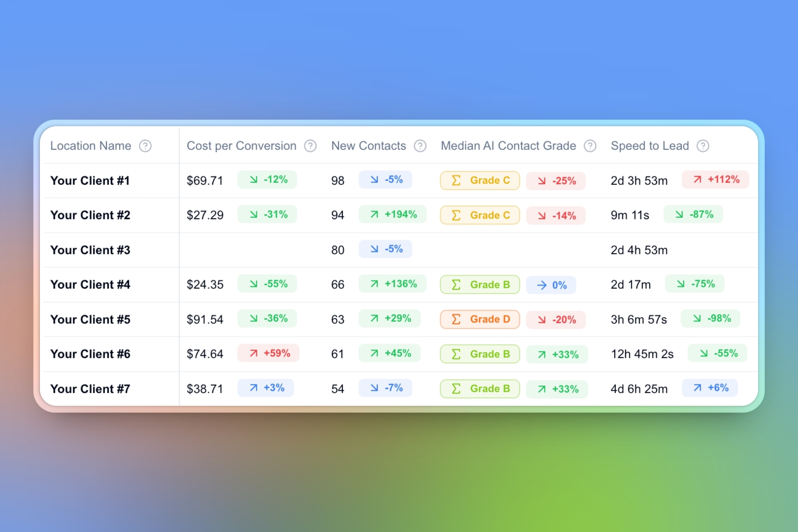798x532 pixels.
Task: Click the -55% badge for Client #4's cost
Action: click(x=267, y=283)
